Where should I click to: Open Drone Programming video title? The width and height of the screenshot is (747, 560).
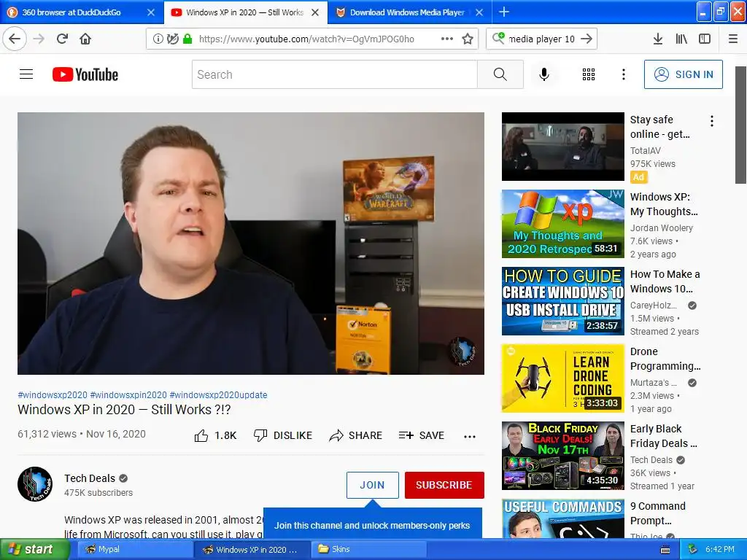tap(665, 359)
